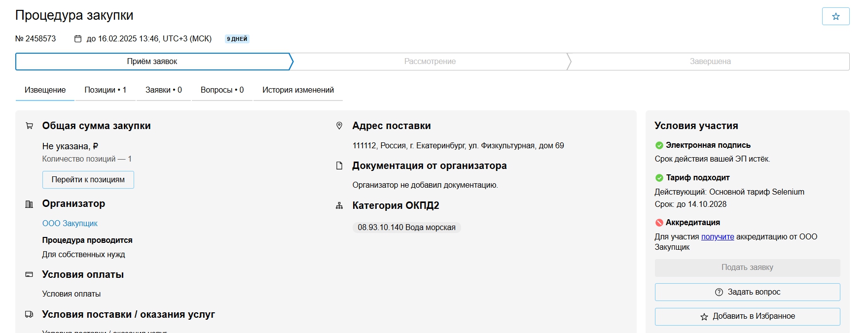Viewport: 868px width, 333px height.
Task: Click the red blocked icon by Аккредитация
Action: 659,223
